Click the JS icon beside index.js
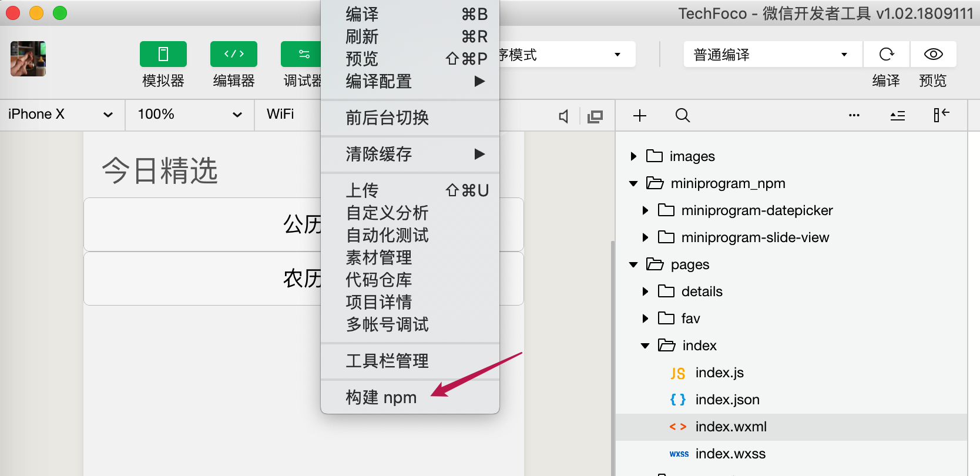The height and width of the screenshot is (476, 980). pos(678,373)
